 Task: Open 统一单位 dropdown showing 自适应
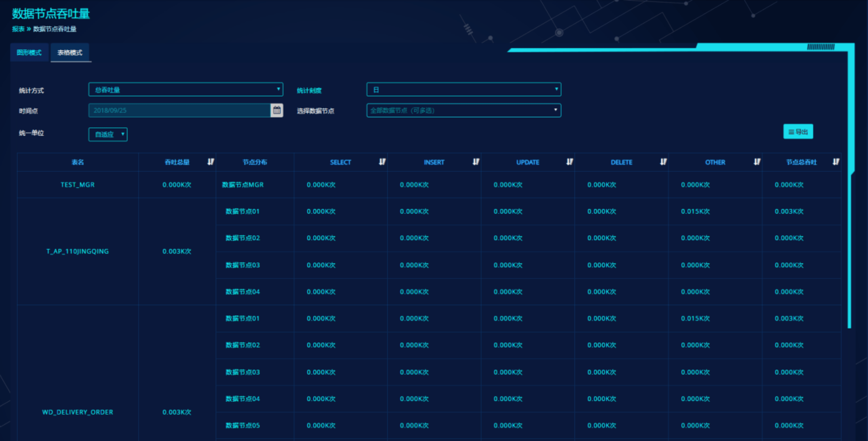[108, 134]
